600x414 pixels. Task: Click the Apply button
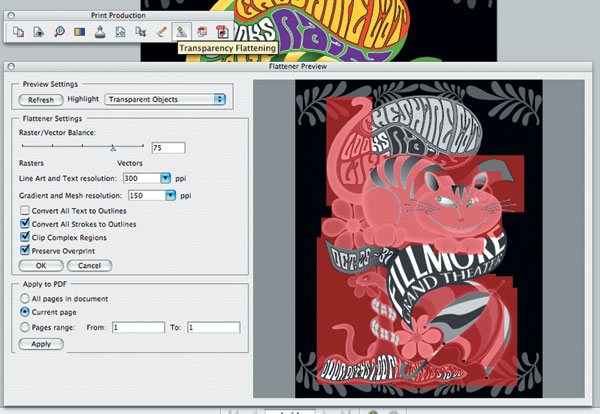tap(41, 344)
